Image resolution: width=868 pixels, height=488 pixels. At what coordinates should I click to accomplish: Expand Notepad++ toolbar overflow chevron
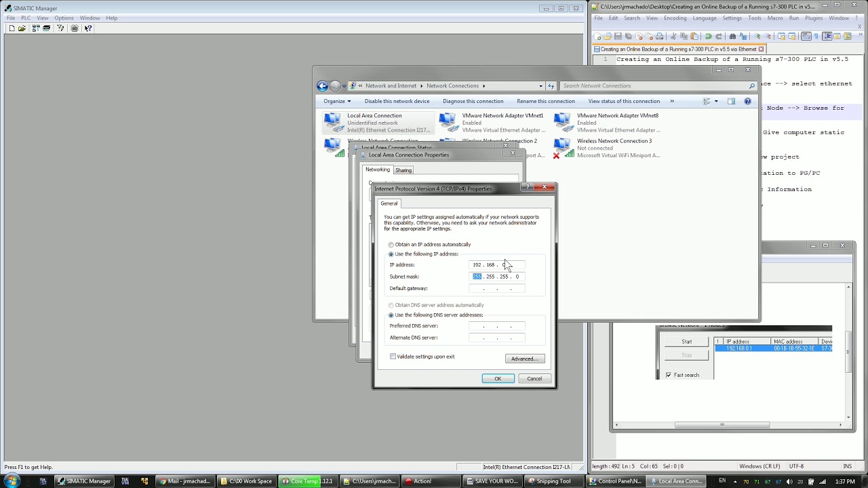point(861,36)
